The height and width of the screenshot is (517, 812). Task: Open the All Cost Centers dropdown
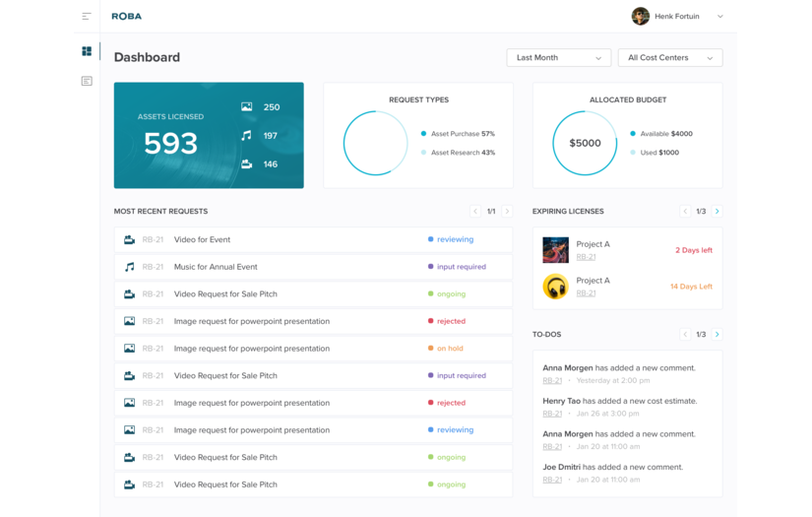[669, 58]
